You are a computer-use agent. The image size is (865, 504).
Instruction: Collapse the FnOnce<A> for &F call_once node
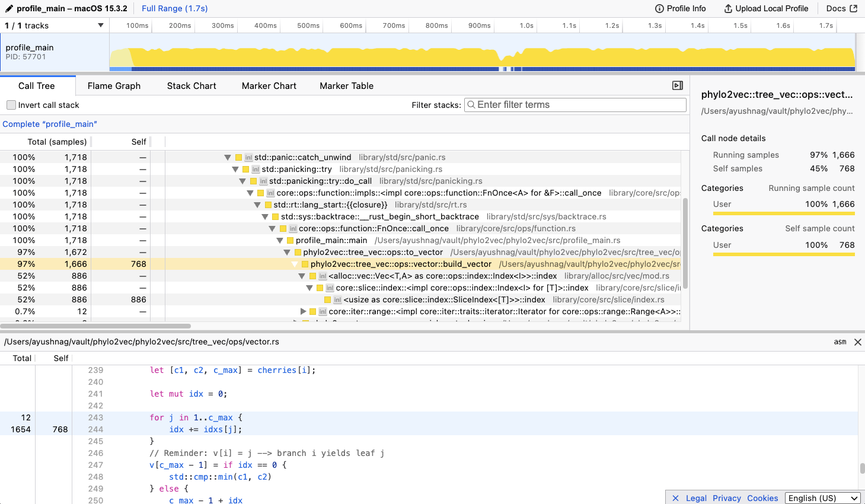[250, 193]
